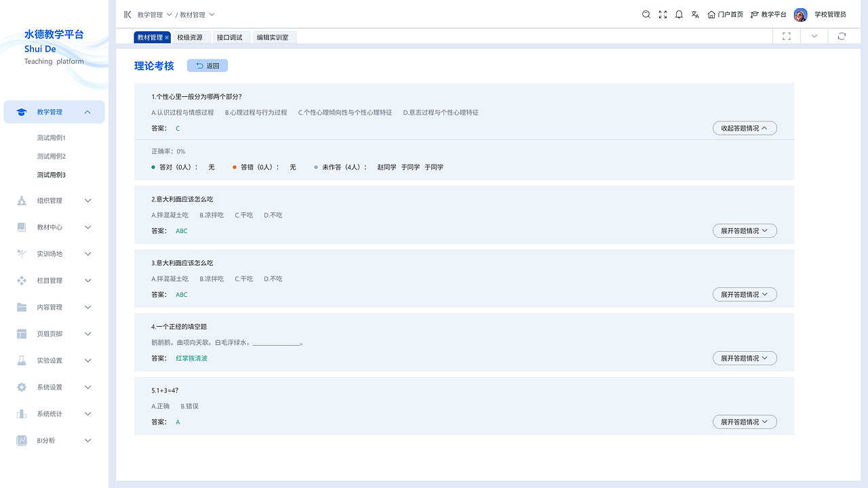Select 测试用例3 in sidebar
Viewport: 868px width, 488px height.
52,175
